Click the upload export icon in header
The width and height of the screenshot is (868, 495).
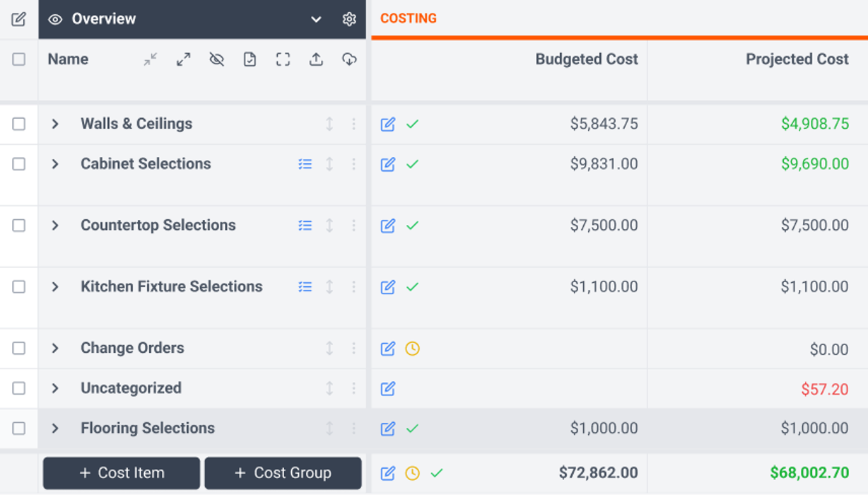click(316, 60)
